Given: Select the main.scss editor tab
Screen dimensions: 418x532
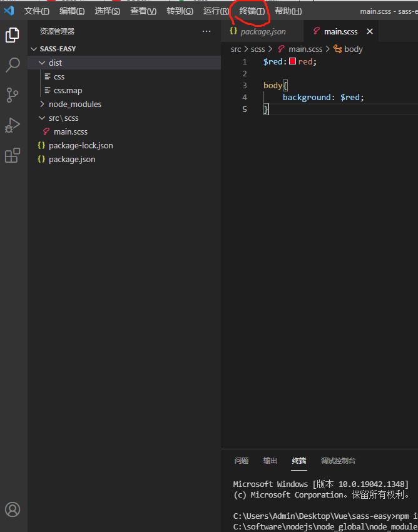Looking at the screenshot, I should (x=341, y=31).
